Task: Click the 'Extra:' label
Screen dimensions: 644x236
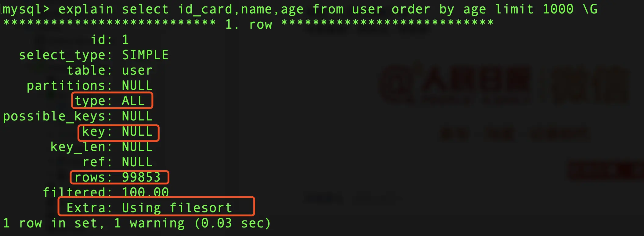Action: [86, 208]
